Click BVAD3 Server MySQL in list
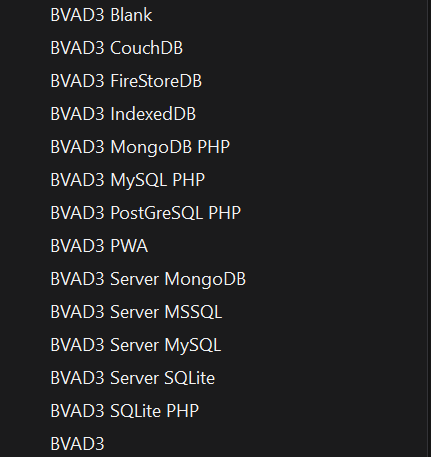This screenshot has height=457, width=431. (x=136, y=345)
